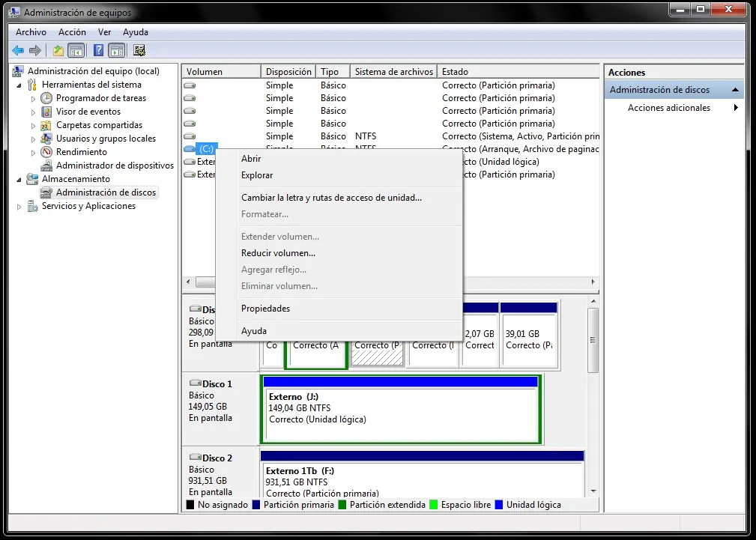Click the disk view scroll down arrow
This screenshot has width=756, height=540.
[x=593, y=491]
